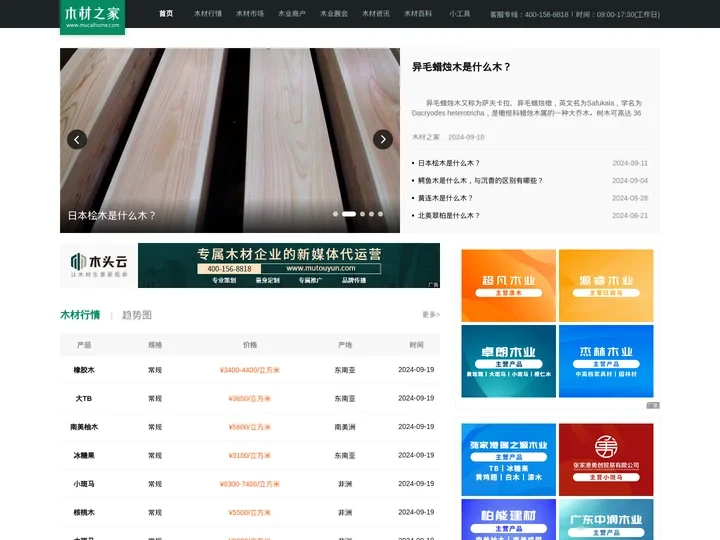Open the 专属木材企业的新媒体代运营 ad banner

coord(289,265)
